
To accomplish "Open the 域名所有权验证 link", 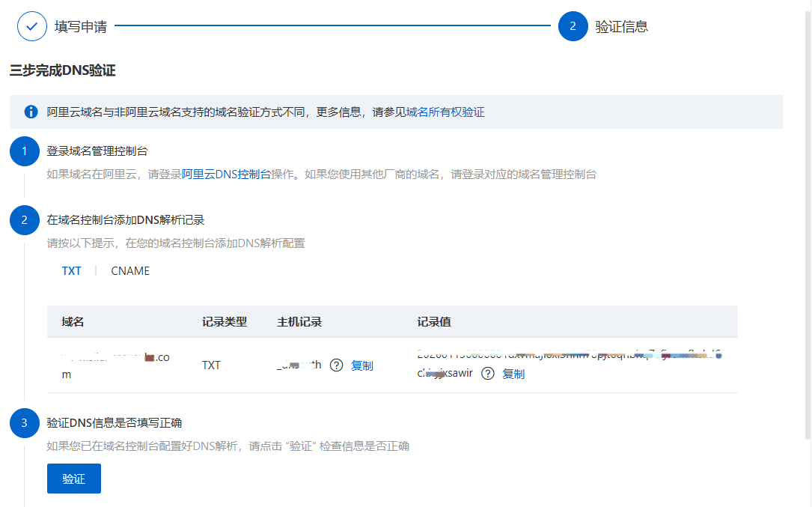I will coord(445,112).
